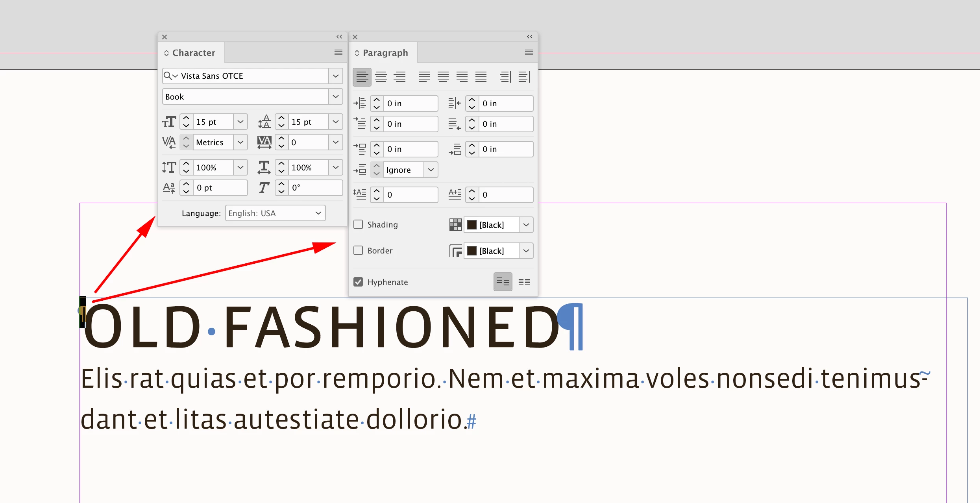Select the align left paragraph icon
The height and width of the screenshot is (503, 980).
(x=362, y=77)
